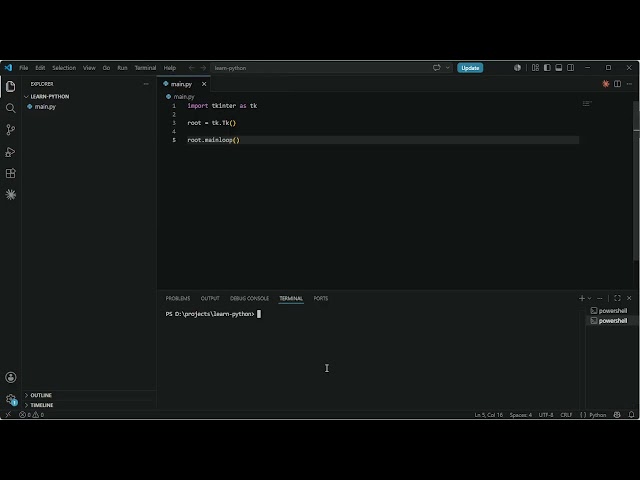Expand the OUTLINE section
This screenshot has height=480, width=640.
click(41, 395)
